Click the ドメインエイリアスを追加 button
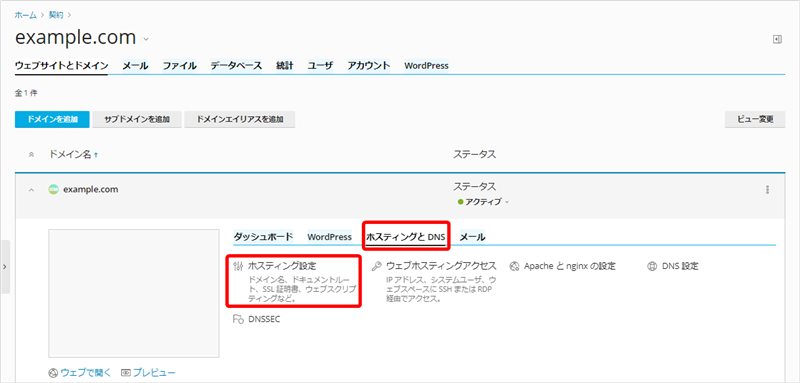800x383 pixels. point(240,119)
